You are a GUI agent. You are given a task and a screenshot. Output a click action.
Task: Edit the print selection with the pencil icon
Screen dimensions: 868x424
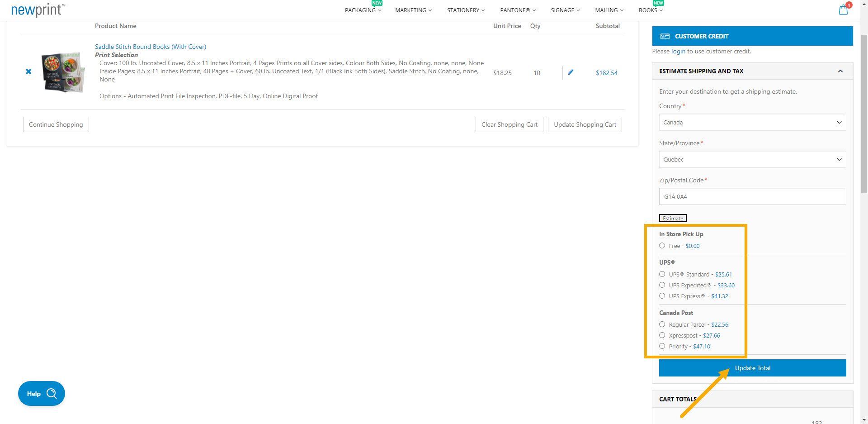[571, 72]
